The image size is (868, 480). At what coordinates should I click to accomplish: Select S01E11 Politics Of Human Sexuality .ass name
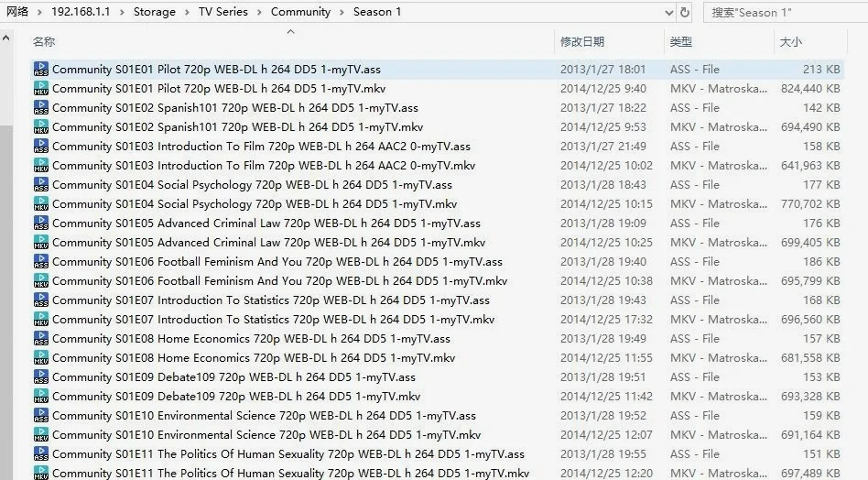point(288,454)
